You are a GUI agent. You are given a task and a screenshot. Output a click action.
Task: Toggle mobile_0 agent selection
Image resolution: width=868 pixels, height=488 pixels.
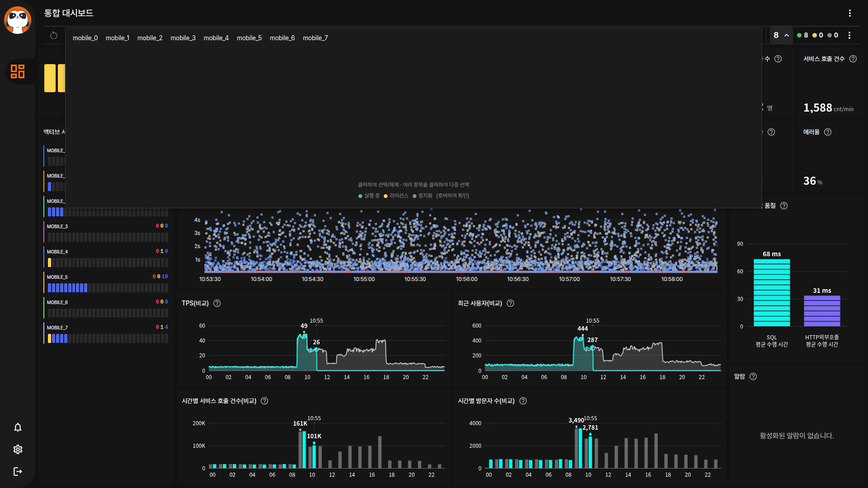click(x=85, y=38)
